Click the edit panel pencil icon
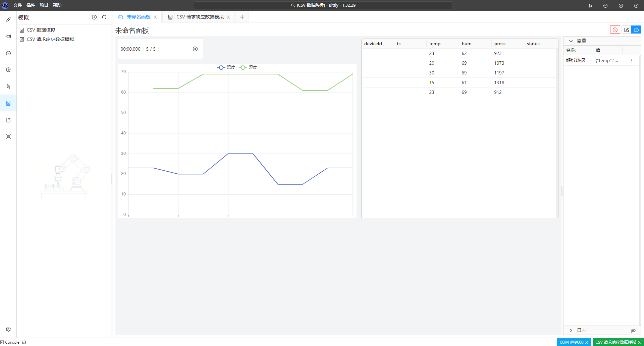The image size is (644, 346). coord(626,30)
